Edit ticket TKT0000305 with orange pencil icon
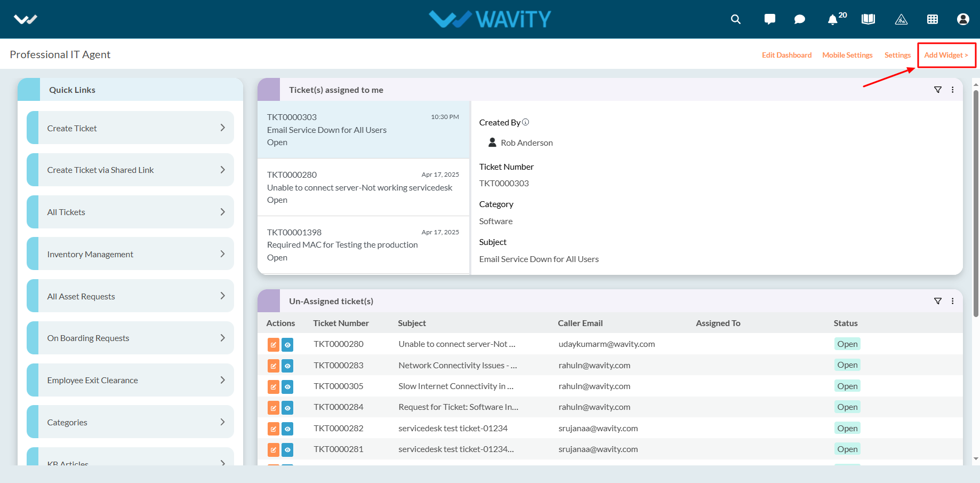The height and width of the screenshot is (483, 980). (274, 387)
